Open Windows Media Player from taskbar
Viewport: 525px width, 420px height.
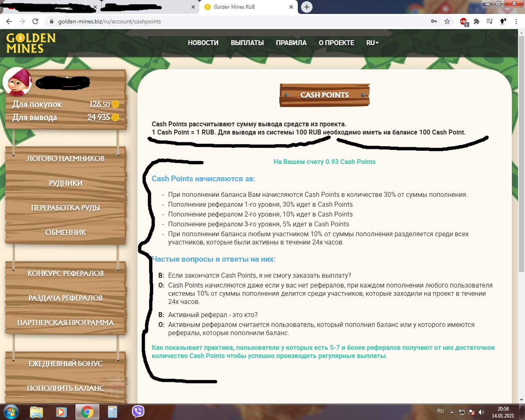62,412
